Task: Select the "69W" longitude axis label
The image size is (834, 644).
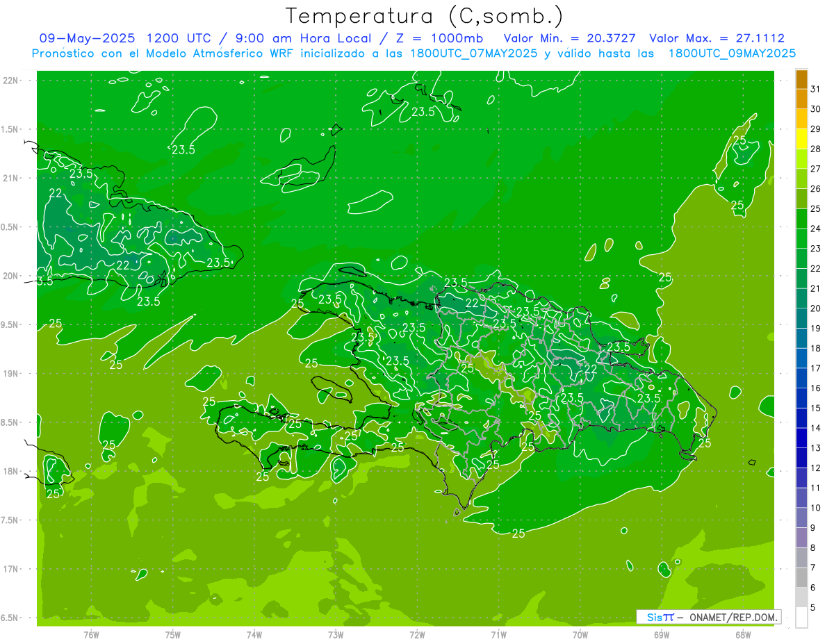Action: (661, 635)
